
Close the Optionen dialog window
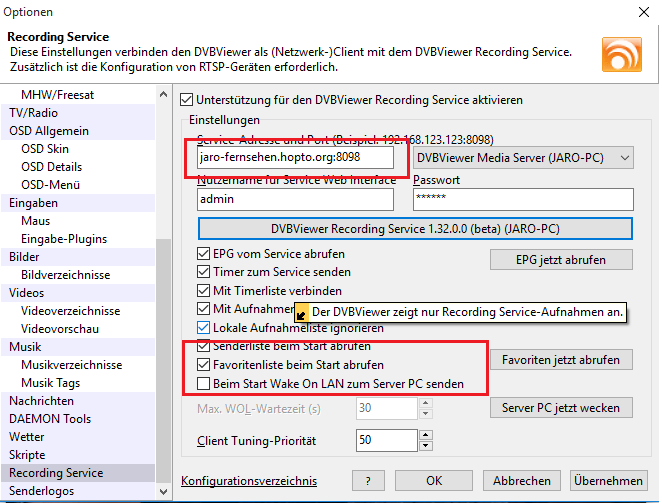tap(644, 12)
